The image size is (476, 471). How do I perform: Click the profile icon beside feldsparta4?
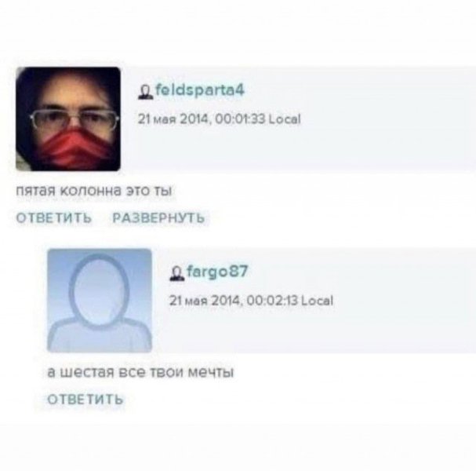tap(145, 92)
